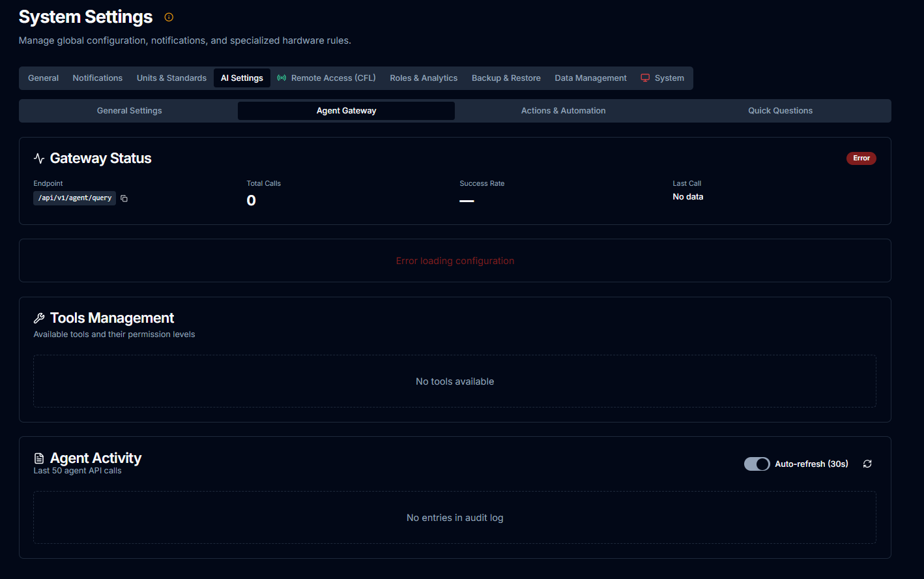Click the No entries in audit log text
This screenshot has height=579, width=924.
(x=455, y=518)
